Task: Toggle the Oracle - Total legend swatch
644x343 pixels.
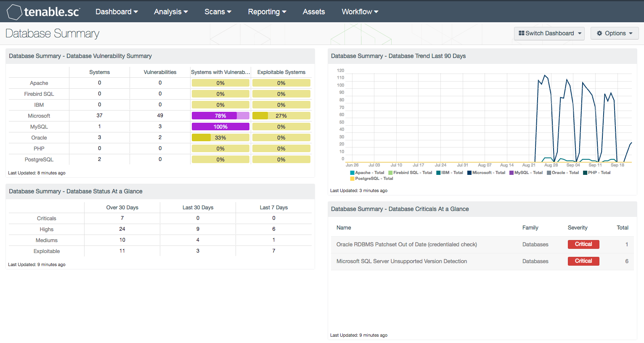Action: (549, 173)
